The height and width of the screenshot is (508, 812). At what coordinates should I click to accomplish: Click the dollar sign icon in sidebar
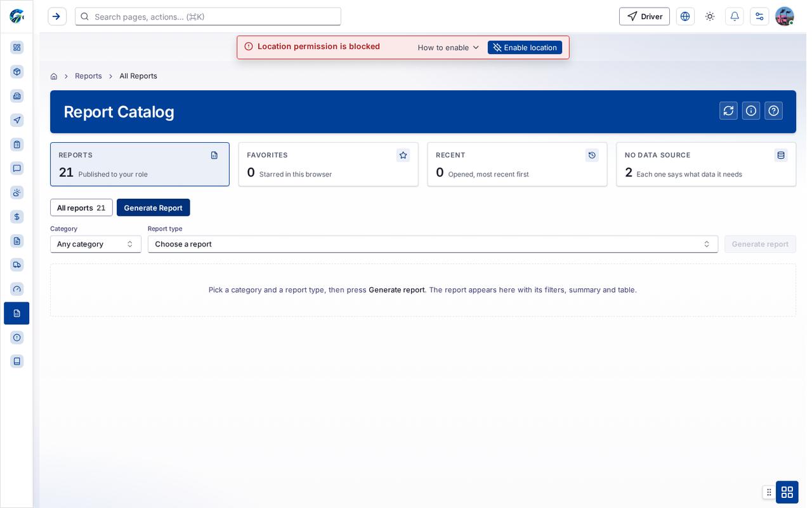point(17,217)
